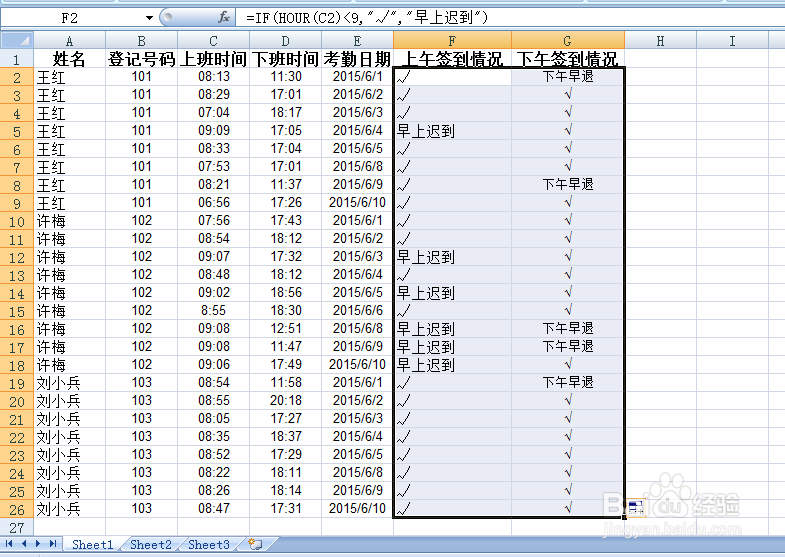The image size is (785, 557).
Task: Select 下午早退 cell in row 8
Action: 568,185
